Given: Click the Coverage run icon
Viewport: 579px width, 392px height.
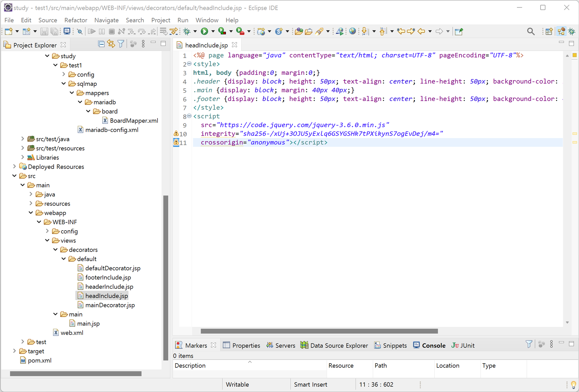Looking at the screenshot, I should [x=222, y=31].
